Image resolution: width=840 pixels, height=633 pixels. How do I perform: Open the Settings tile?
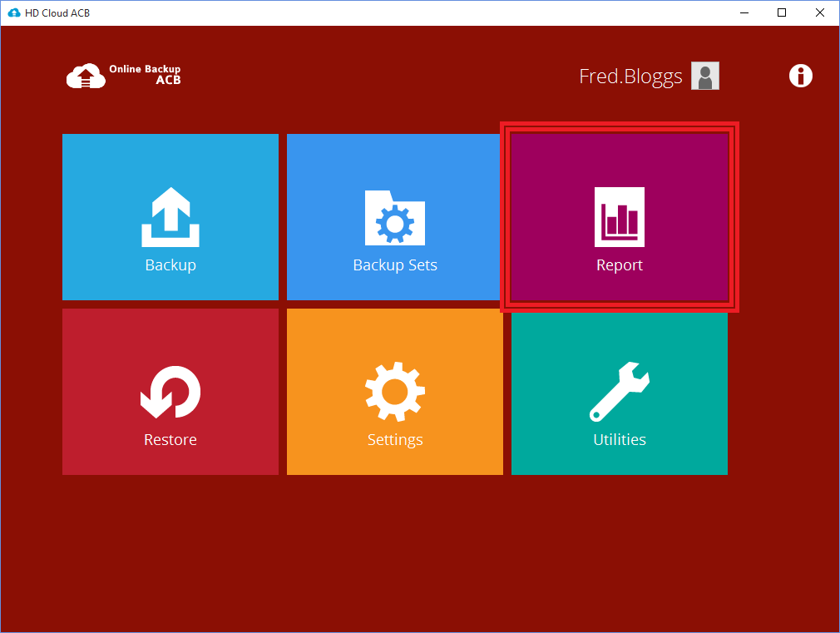point(395,391)
